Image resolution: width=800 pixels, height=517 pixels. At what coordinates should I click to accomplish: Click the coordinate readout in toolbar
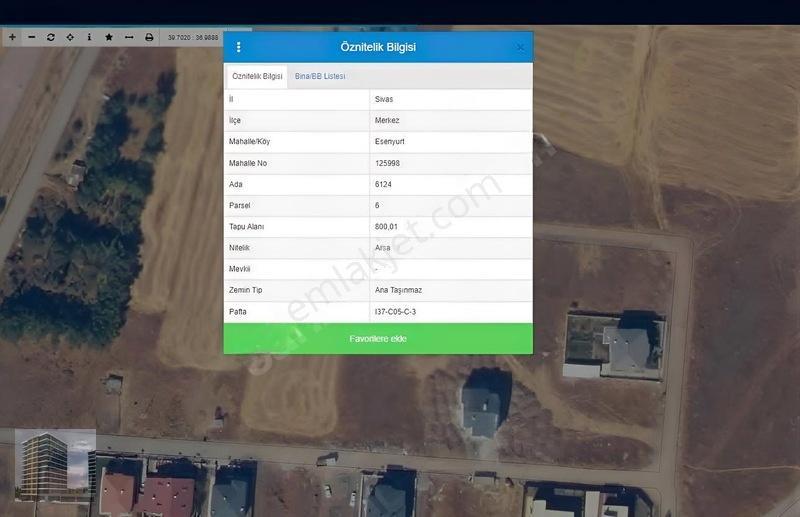[x=193, y=37]
